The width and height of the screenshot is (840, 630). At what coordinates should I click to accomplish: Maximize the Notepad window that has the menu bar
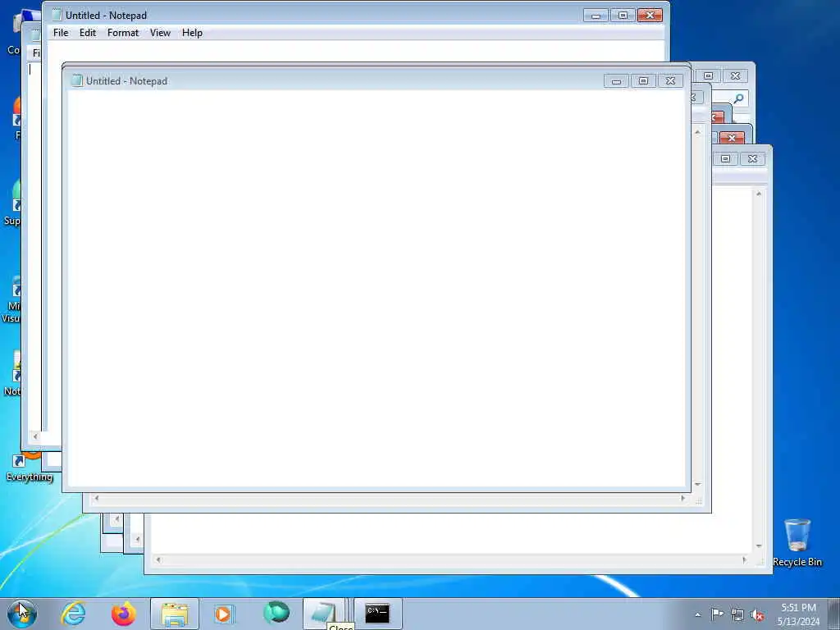click(623, 15)
